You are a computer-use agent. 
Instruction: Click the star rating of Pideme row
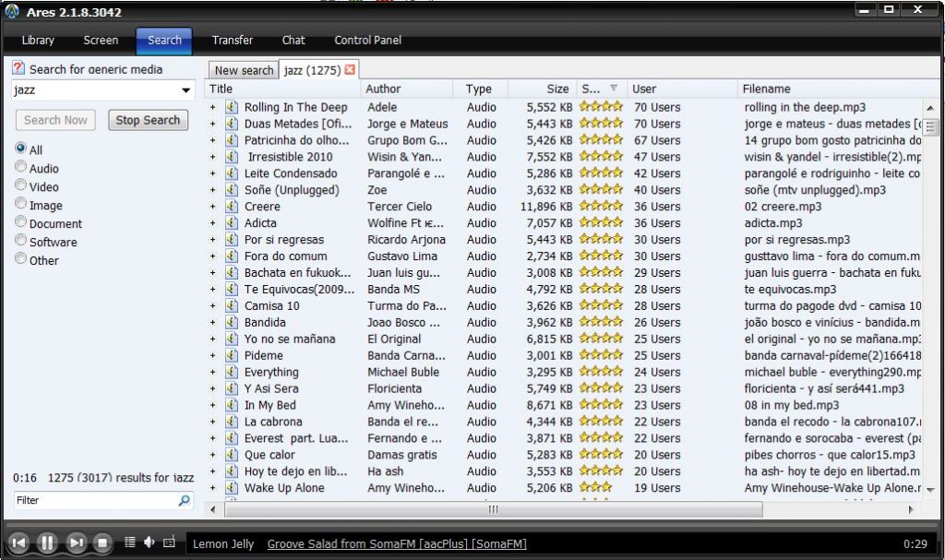[x=601, y=355]
